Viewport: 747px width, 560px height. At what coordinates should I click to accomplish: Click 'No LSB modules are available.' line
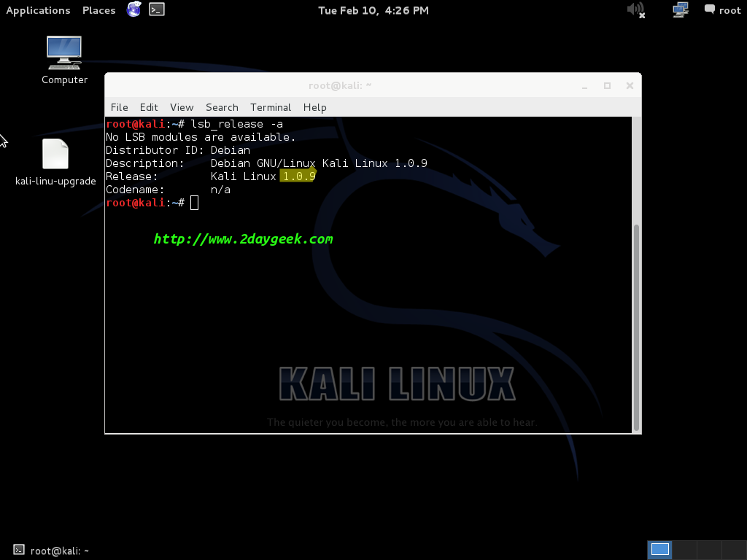pos(201,137)
